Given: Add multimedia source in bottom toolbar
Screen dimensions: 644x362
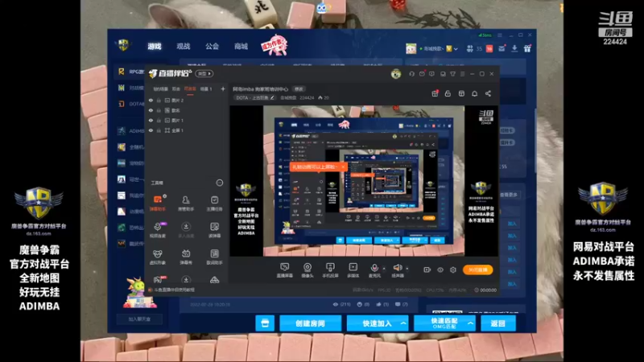Looking at the screenshot, I should [x=353, y=270].
